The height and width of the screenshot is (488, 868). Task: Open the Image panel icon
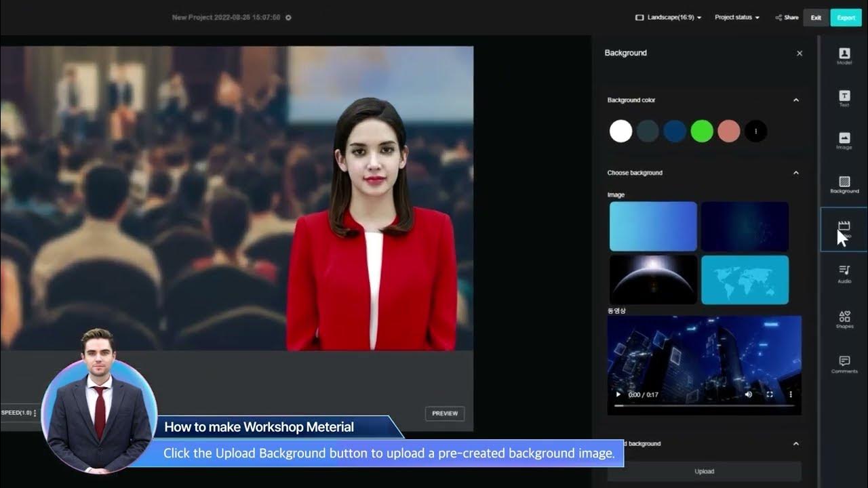[844, 140]
